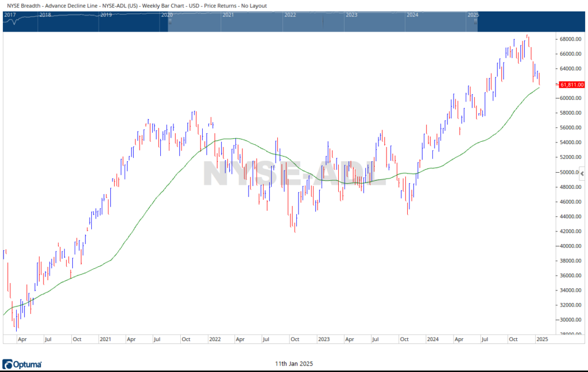Click the 2023 label on the date axis
Image resolution: width=588 pixels, height=372 pixels.
[x=324, y=339]
